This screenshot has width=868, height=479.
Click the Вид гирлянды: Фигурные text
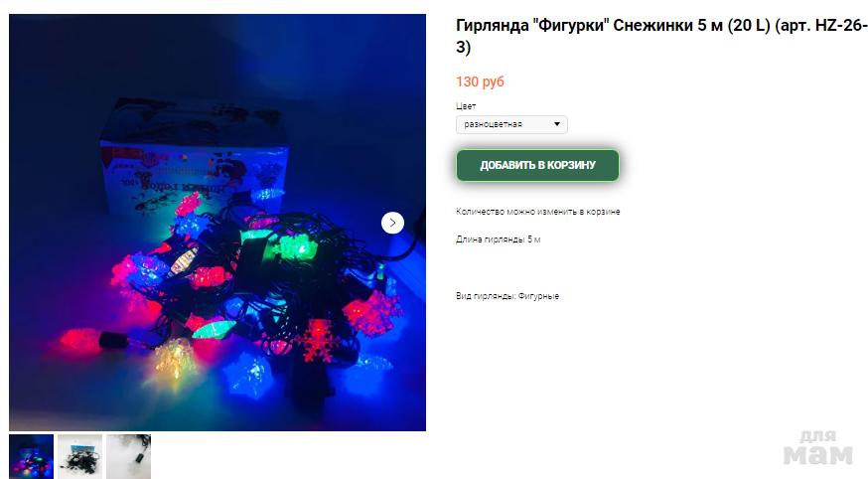(x=507, y=296)
